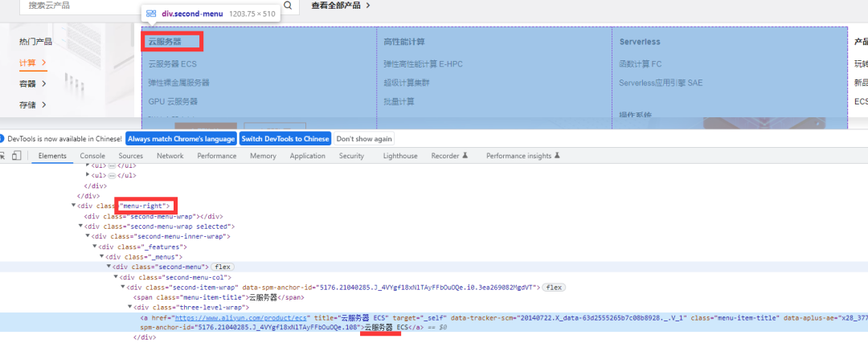The width and height of the screenshot is (868, 343).
Task: Open the Sources tab
Action: point(131,156)
